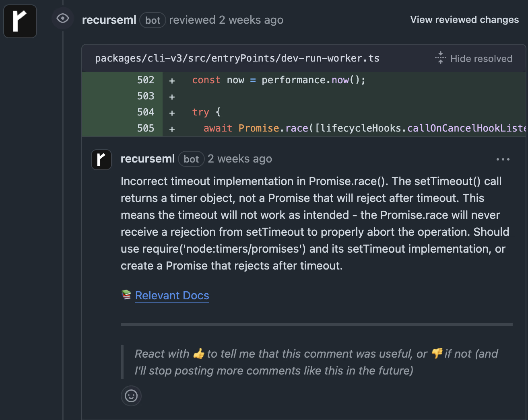The image size is (528, 420).
Task: Select line number 502 in diff
Action: click(x=146, y=80)
